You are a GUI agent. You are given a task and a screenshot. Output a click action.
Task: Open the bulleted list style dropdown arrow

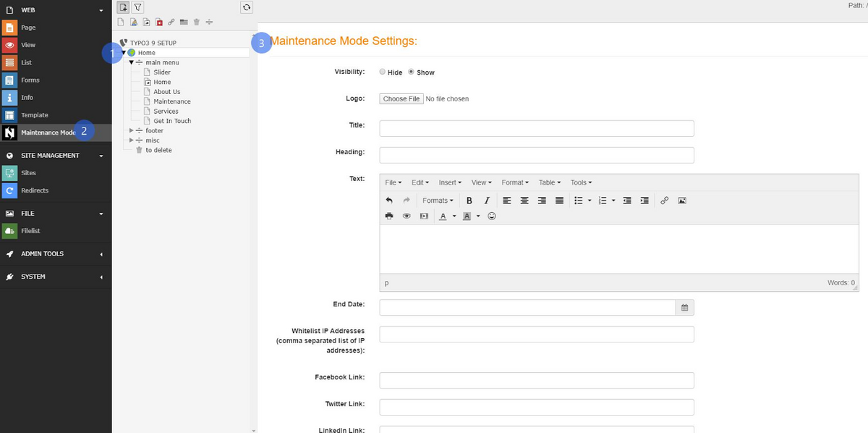[589, 201]
